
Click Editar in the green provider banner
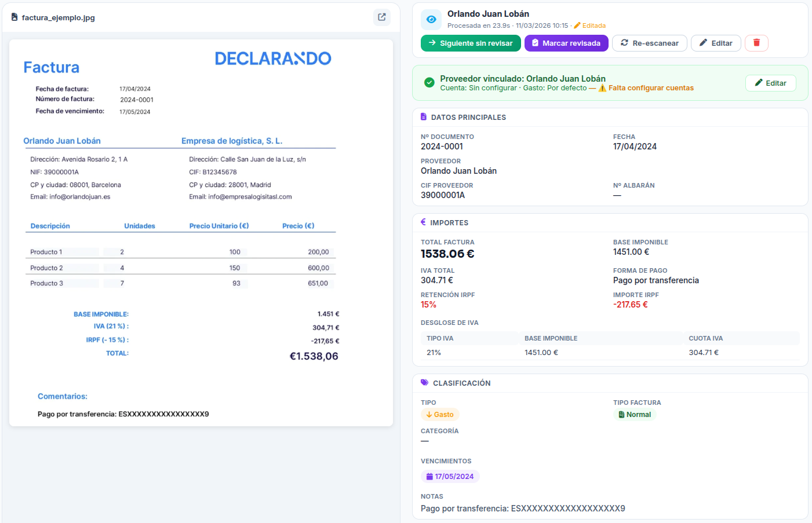(x=770, y=83)
